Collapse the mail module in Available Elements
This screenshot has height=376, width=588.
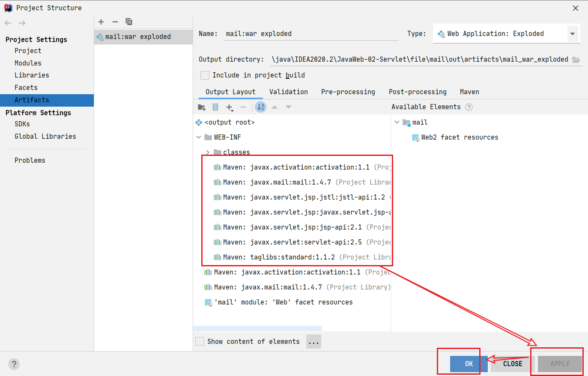point(397,122)
